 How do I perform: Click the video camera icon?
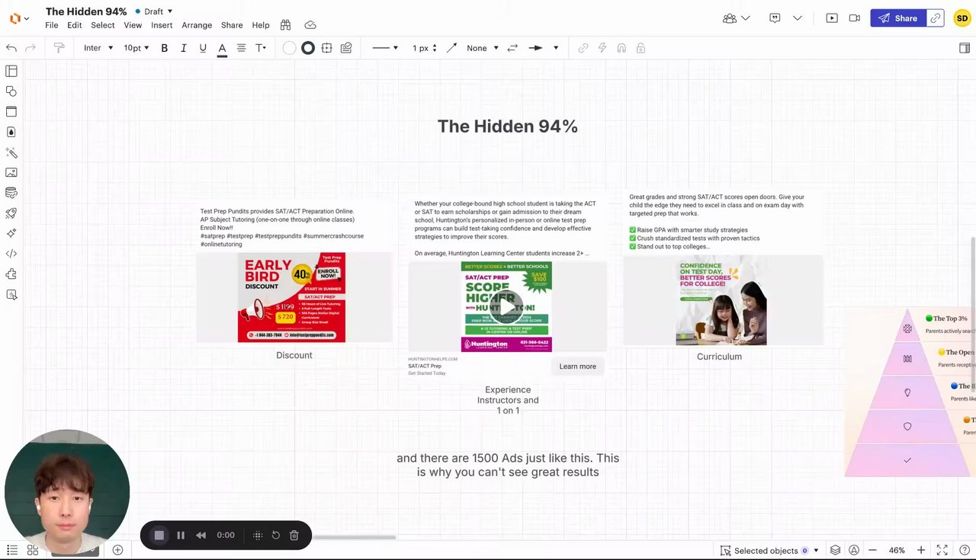855,18
